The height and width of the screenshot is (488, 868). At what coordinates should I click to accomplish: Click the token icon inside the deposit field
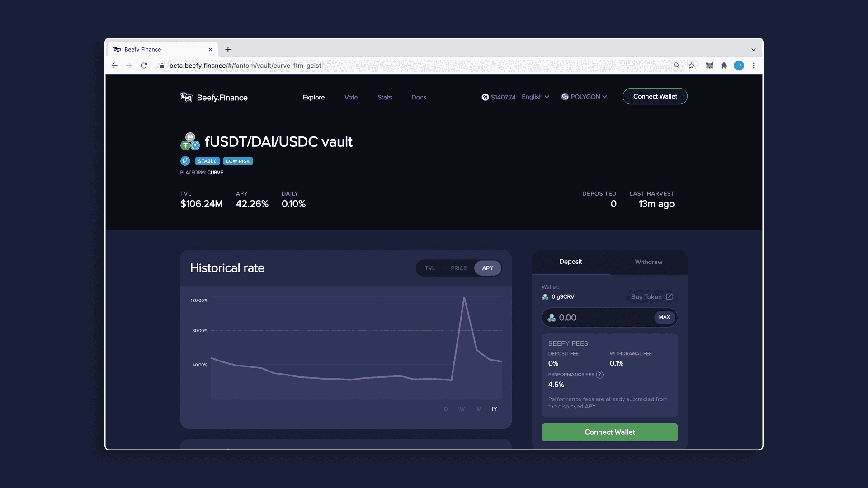[x=552, y=318]
